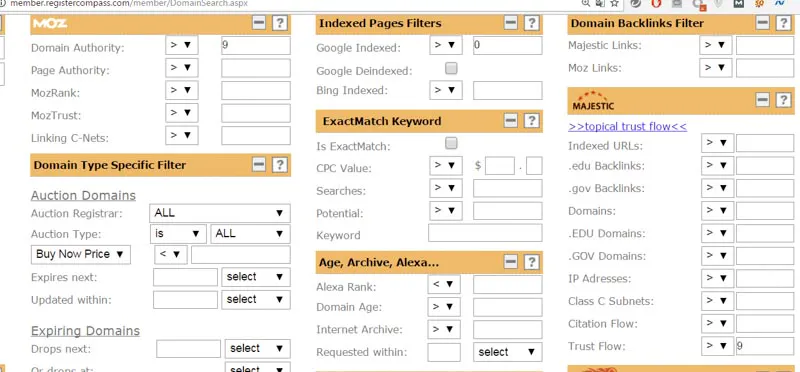
Task: Open Domain Authority comparison operator dropdown
Action: (x=182, y=45)
